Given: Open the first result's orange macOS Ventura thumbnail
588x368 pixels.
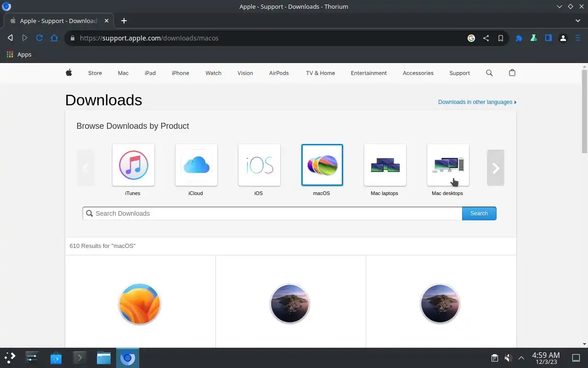Looking at the screenshot, I should pyautogui.click(x=140, y=304).
